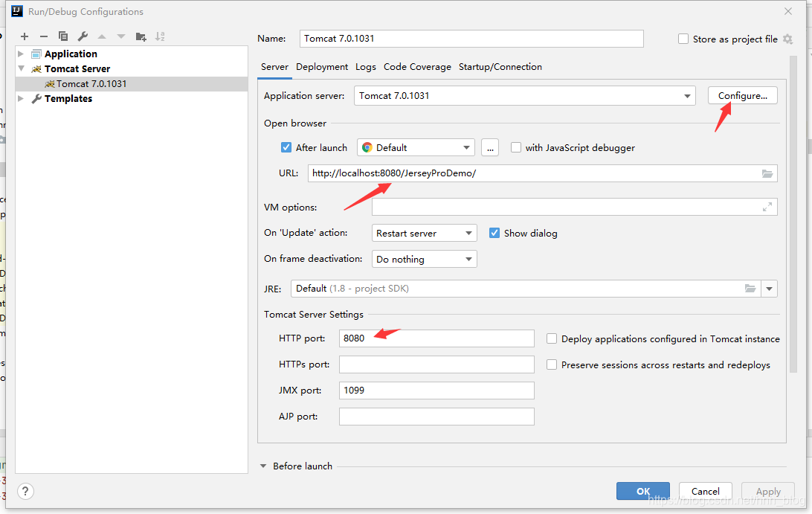This screenshot has width=812, height=514.
Task: Move configuration up arrow
Action: click(102, 36)
